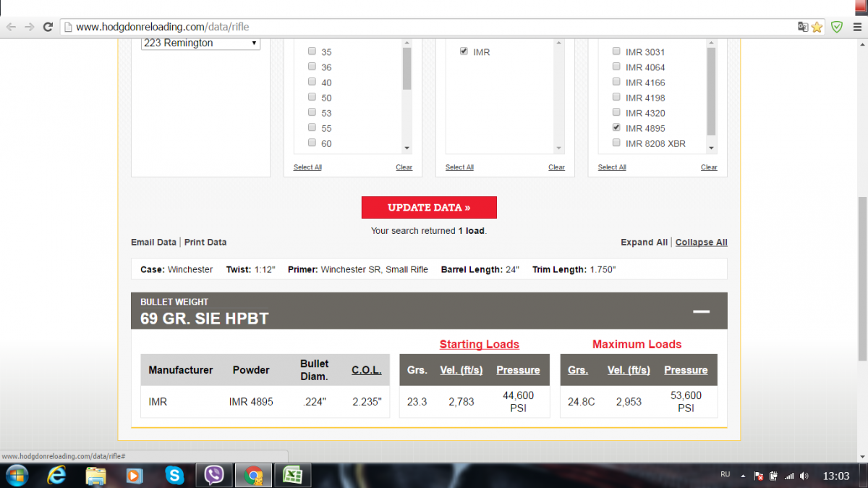The image size is (868, 488).
Task: Tick the IMR 4320 powder checkbox
Action: point(616,112)
